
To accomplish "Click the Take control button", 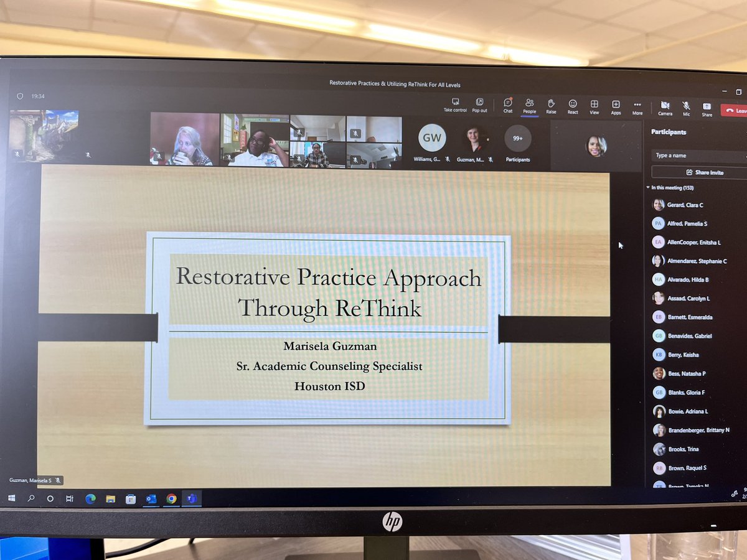I will tap(455, 105).
